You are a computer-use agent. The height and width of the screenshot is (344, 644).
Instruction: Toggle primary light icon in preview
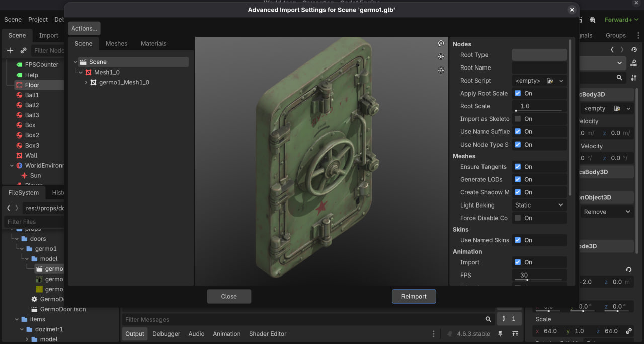tap(441, 57)
